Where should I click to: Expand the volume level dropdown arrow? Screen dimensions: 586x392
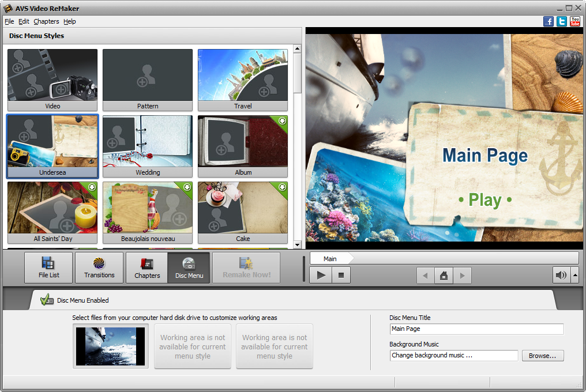point(575,276)
